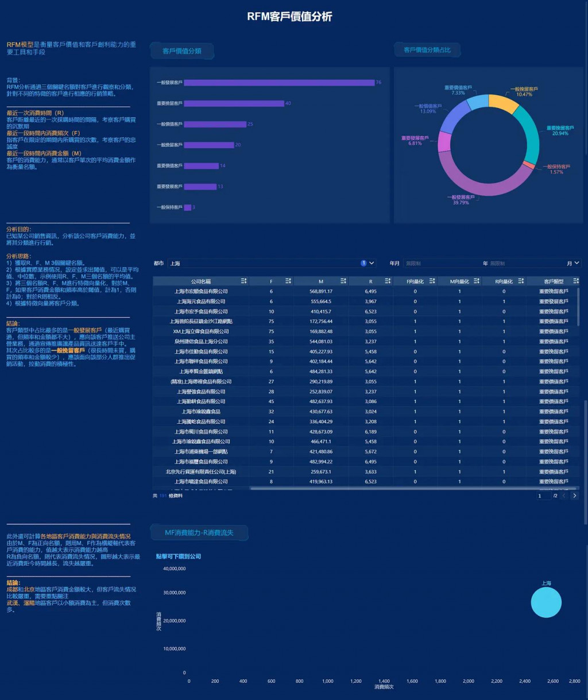Viewport: 588px width, 700px height.
Task: Select the 上海 bubble in scatter chart
Action: 546,602
